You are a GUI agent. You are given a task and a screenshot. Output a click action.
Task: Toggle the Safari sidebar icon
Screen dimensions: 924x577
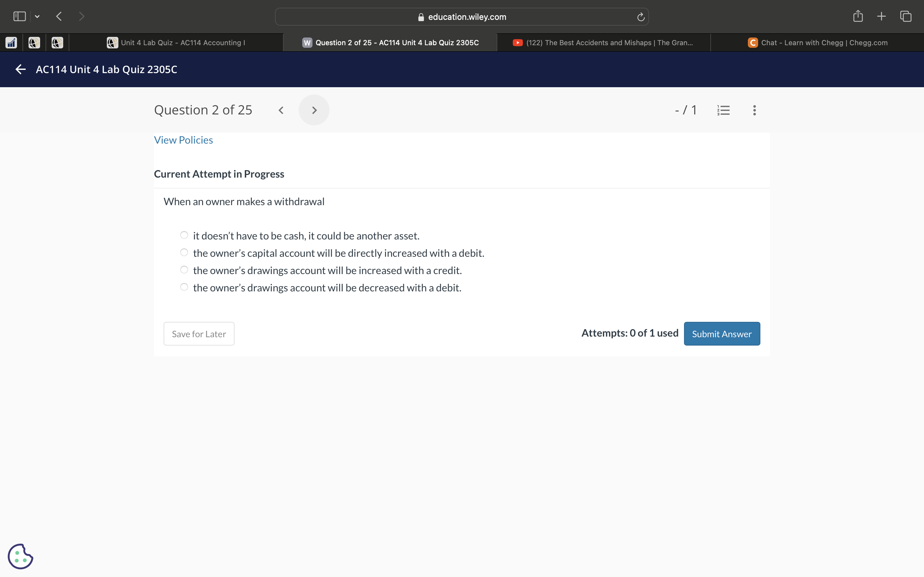coord(19,16)
